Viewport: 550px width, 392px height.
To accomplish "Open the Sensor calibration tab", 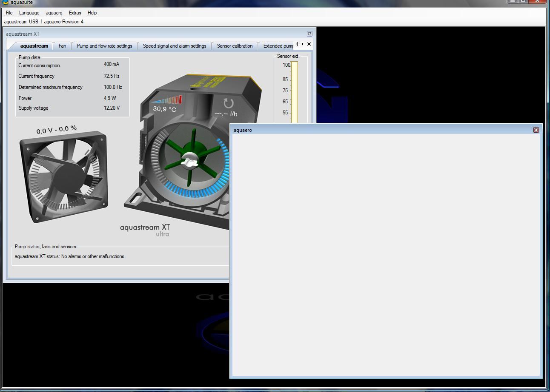I will pos(235,46).
